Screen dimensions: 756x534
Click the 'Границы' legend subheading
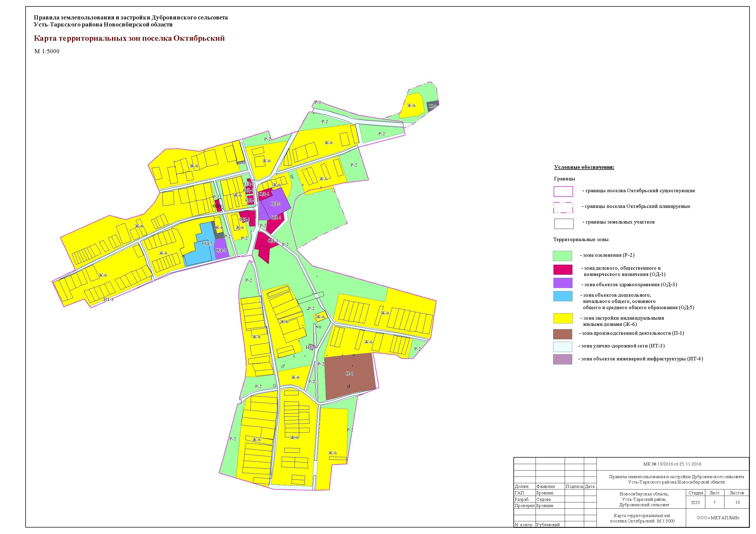click(x=564, y=179)
